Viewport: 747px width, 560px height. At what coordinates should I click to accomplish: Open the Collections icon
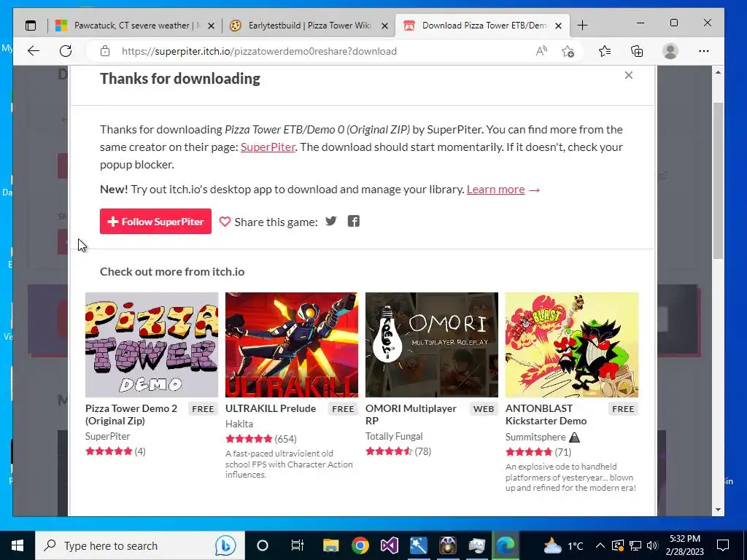coord(637,51)
